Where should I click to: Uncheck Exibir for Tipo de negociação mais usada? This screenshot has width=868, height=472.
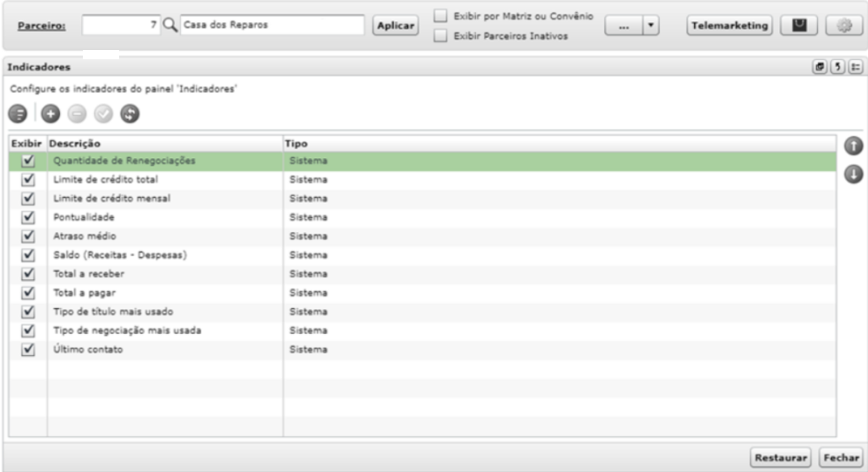point(28,330)
